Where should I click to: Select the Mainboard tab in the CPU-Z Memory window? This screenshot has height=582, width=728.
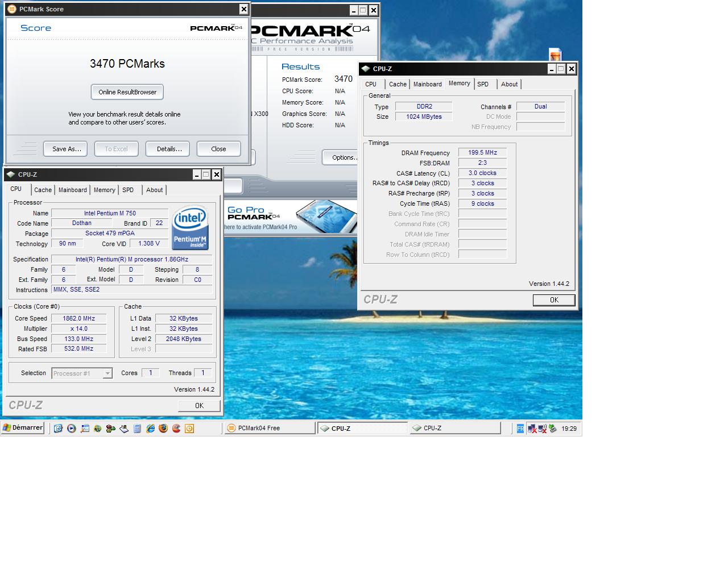click(428, 84)
